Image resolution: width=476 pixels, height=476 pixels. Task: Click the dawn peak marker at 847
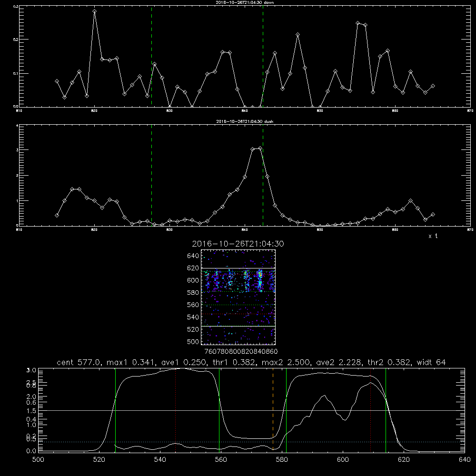click(298, 35)
